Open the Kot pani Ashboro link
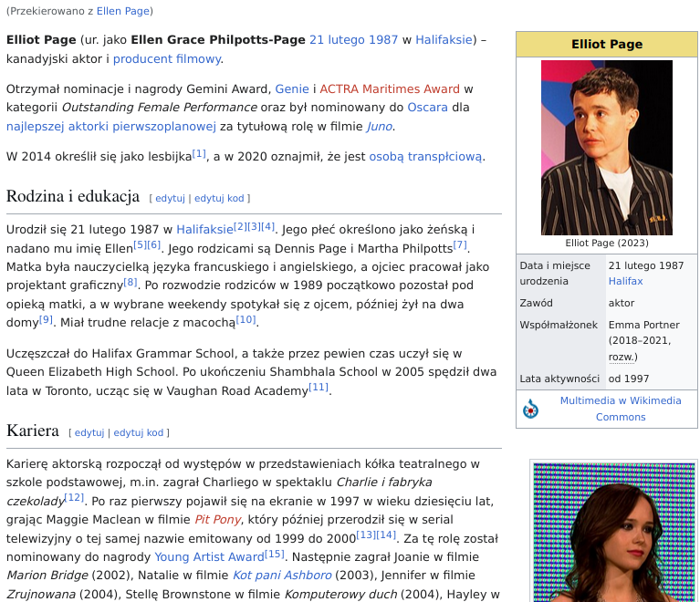The width and height of the screenshot is (700, 602). click(282, 576)
